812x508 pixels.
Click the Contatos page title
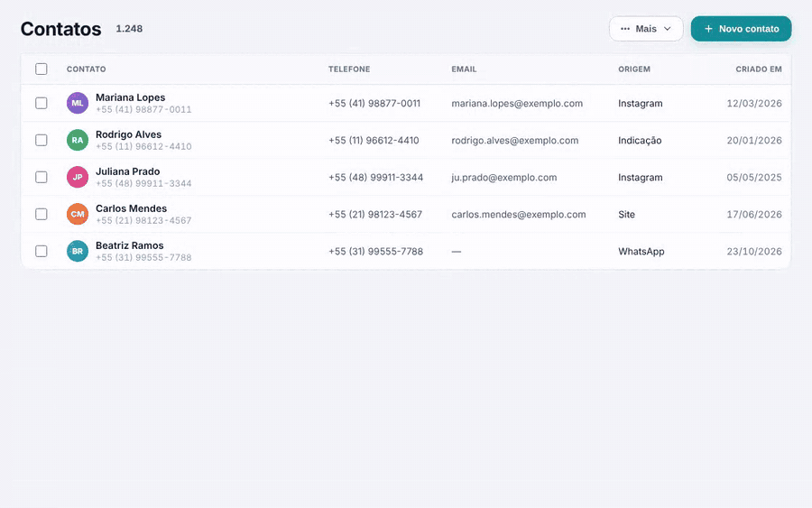coord(61,29)
